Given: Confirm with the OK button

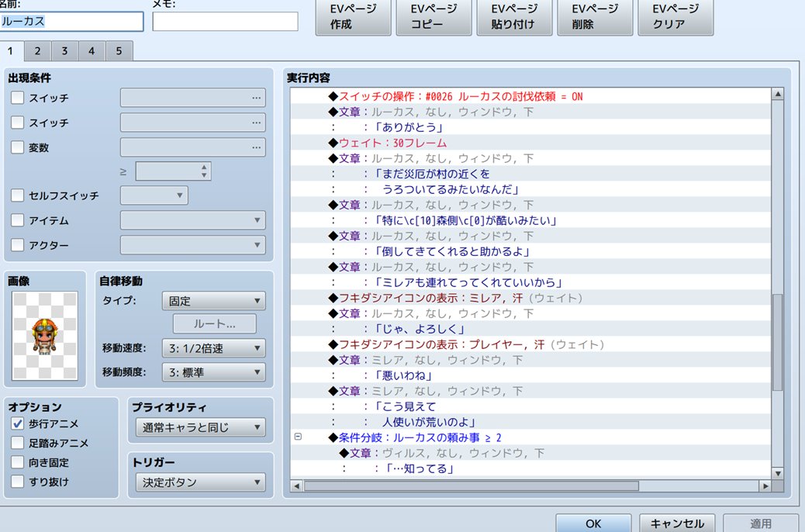Looking at the screenshot, I should click(593, 523).
